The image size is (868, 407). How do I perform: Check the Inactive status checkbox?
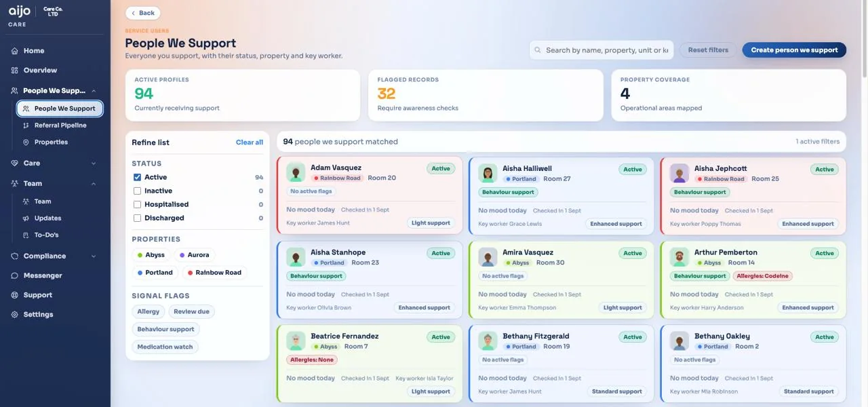(x=138, y=191)
